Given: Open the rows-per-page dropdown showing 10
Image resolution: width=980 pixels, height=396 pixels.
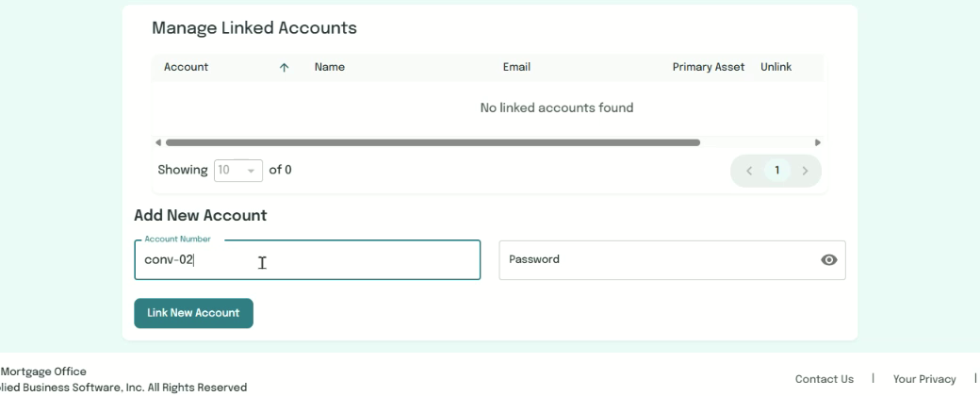Looking at the screenshot, I should click(x=237, y=171).
